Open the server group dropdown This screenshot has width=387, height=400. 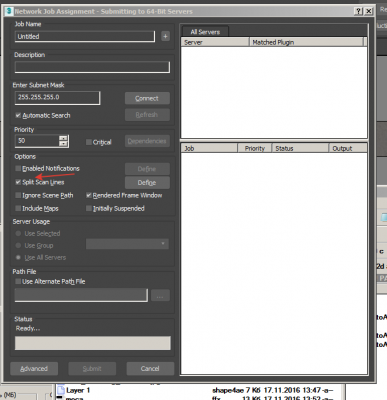coord(127,244)
